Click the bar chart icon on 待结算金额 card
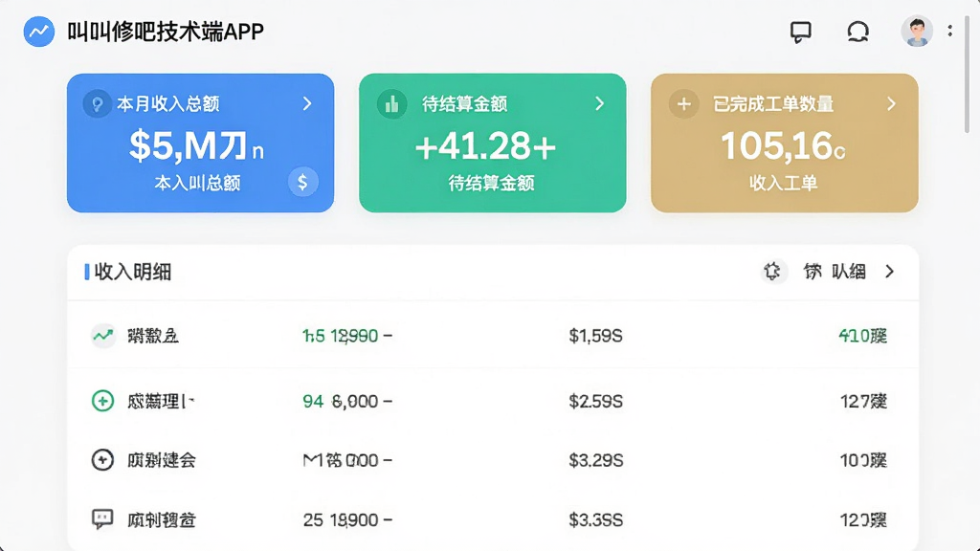Viewport: 980px width, 551px height. click(x=391, y=103)
